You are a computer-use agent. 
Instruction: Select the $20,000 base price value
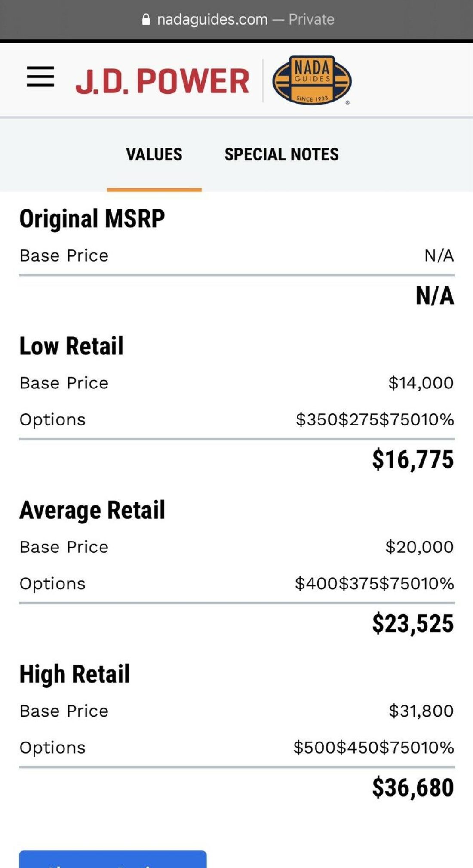pyautogui.click(x=419, y=547)
